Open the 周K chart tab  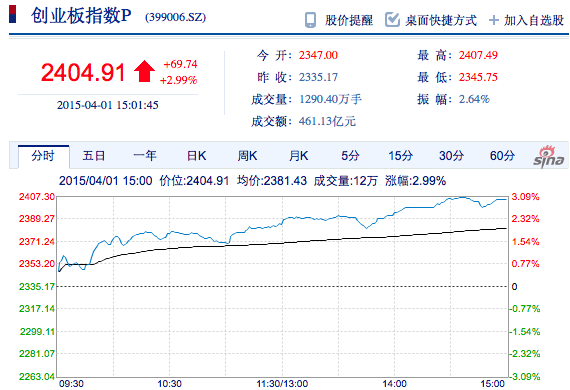pos(247,156)
